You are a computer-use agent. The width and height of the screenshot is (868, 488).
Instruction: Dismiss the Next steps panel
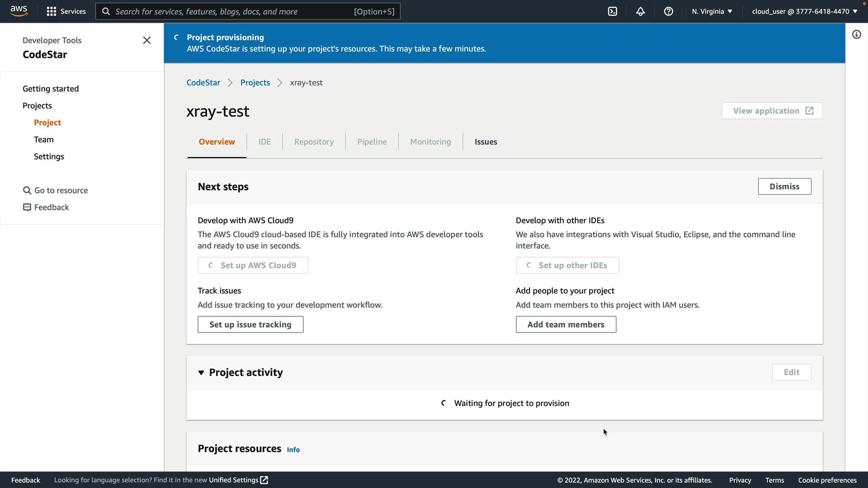pyautogui.click(x=784, y=187)
